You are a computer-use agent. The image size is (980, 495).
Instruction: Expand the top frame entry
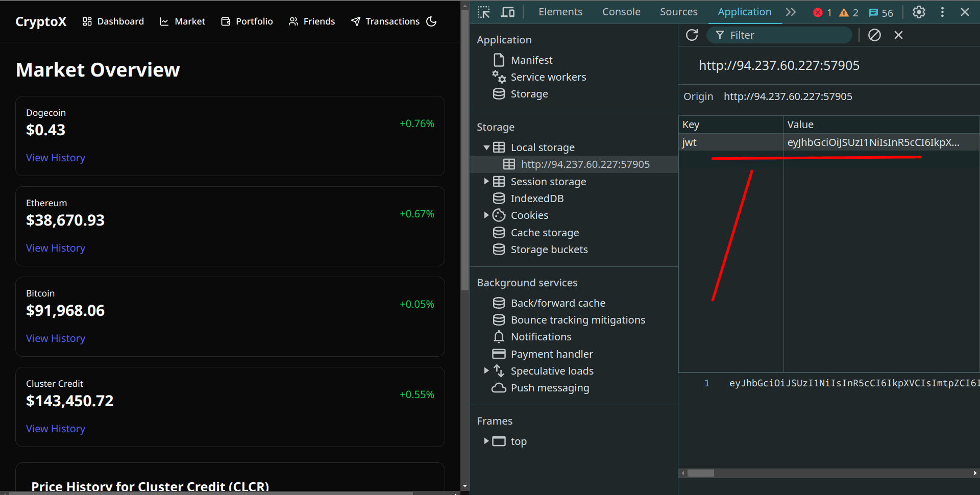tap(486, 441)
